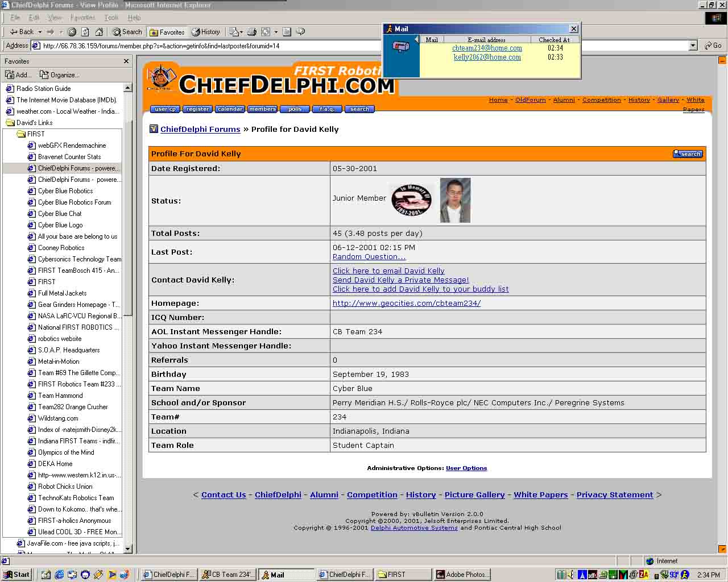Launch Internet Explorer from quick launch
The image size is (728, 582).
(59, 575)
